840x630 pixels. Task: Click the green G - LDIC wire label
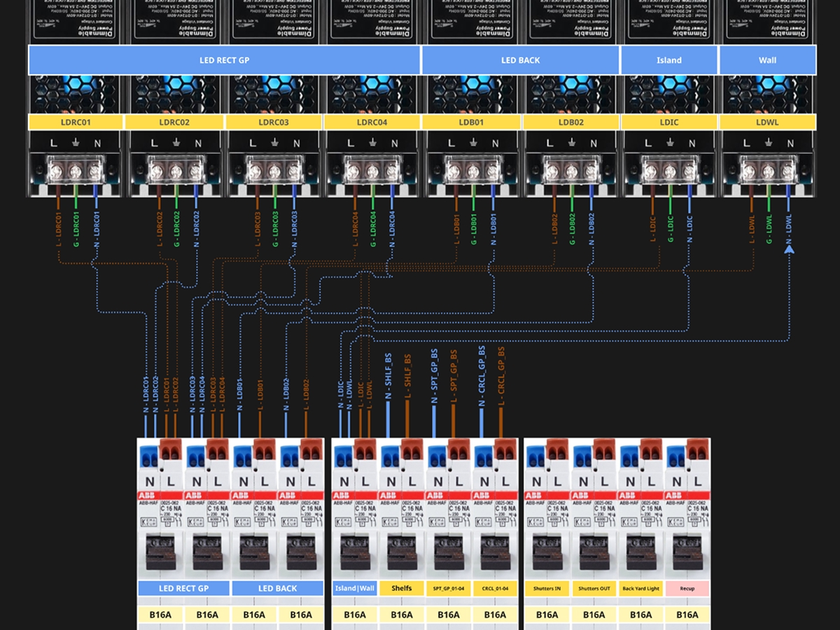[671, 229]
